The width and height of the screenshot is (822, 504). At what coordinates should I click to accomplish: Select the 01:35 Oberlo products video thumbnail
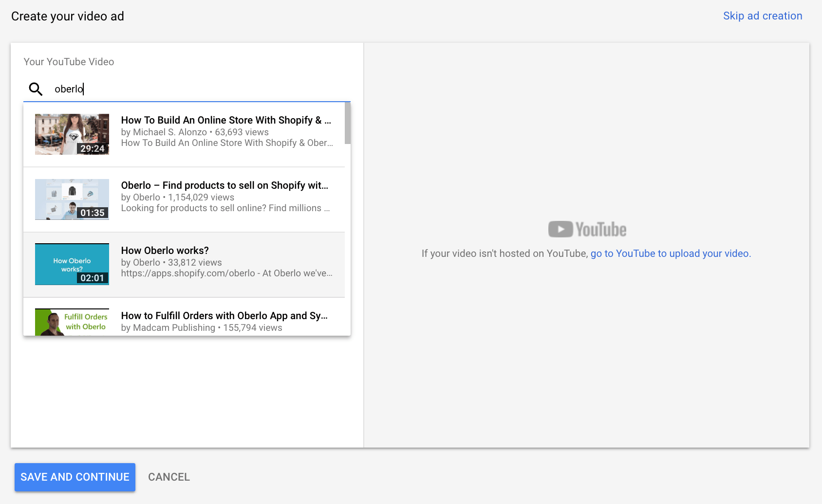pyautogui.click(x=72, y=199)
